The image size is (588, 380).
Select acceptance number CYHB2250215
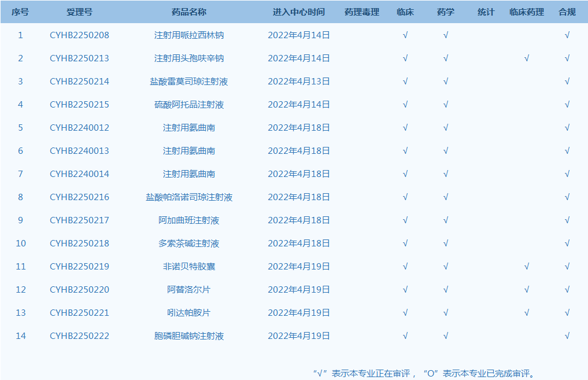(x=79, y=105)
